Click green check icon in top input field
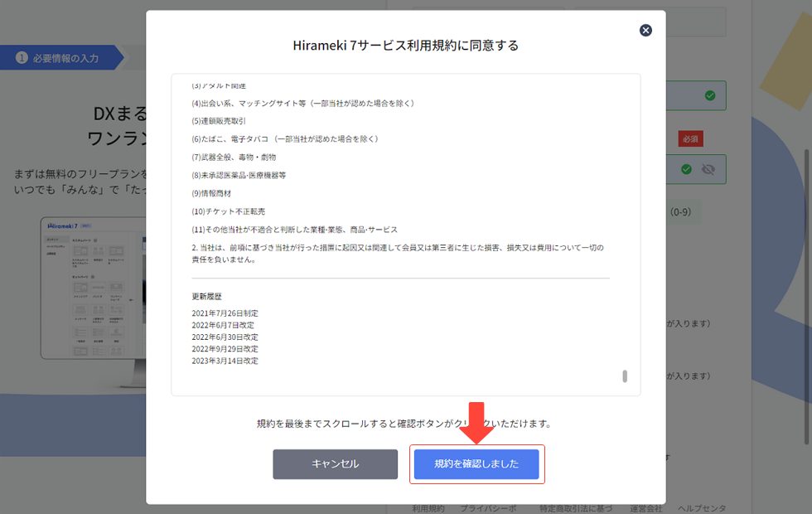This screenshot has width=812, height=514. tap(710, 95)
